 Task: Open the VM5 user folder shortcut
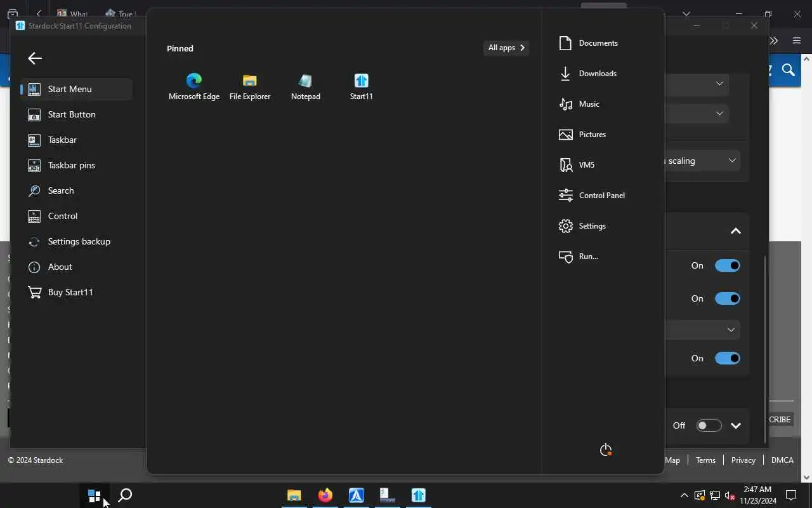[588, 165]
